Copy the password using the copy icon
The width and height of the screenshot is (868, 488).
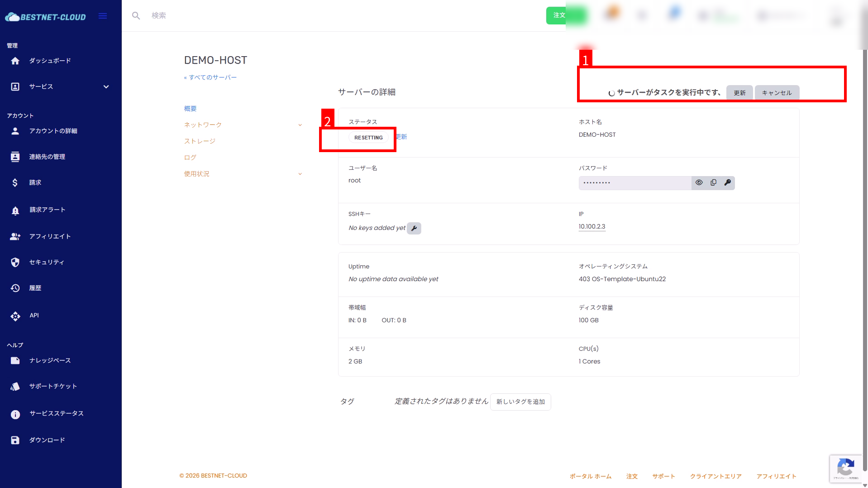coord(713,183)
